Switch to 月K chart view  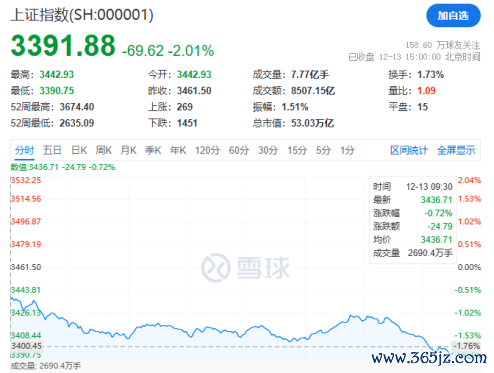tap(128, 150)
